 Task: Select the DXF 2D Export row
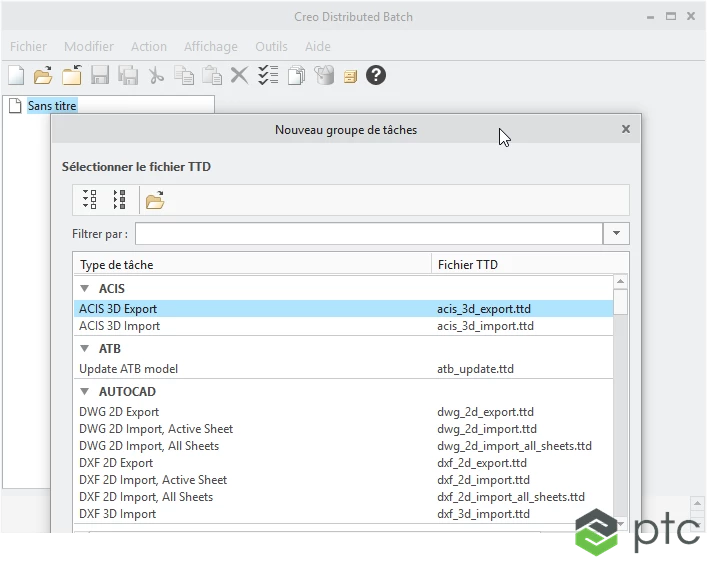pos(343,463)
